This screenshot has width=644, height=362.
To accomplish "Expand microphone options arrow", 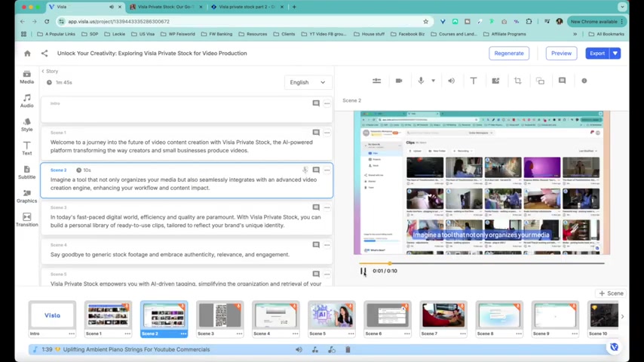I will point(434,81).
